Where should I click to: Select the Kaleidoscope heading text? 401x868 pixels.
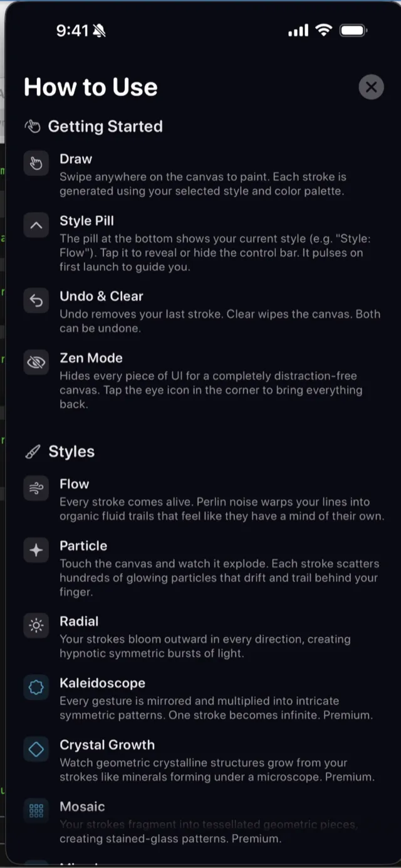click(x=103, y=683)
